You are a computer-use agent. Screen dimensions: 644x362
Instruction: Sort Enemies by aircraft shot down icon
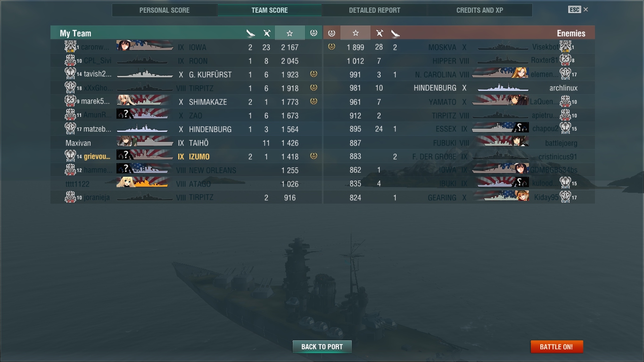click(x=379, y=33)
